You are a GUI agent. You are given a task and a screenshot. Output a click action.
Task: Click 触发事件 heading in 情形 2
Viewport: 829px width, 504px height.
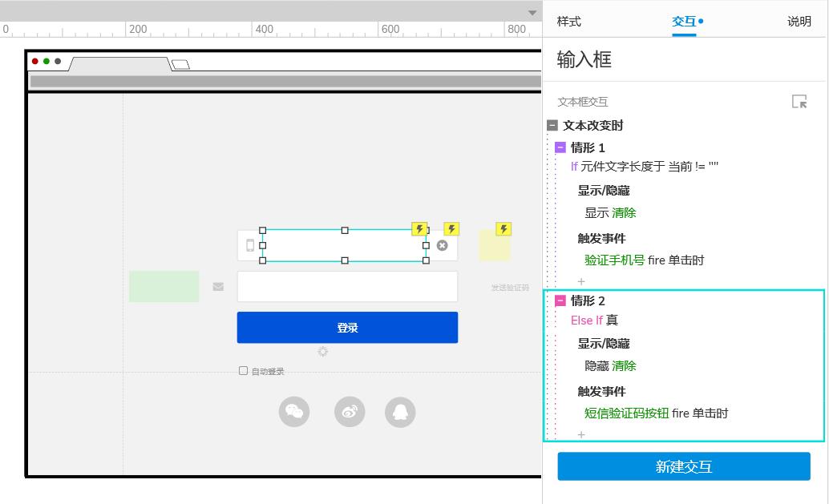click(601, 392)
